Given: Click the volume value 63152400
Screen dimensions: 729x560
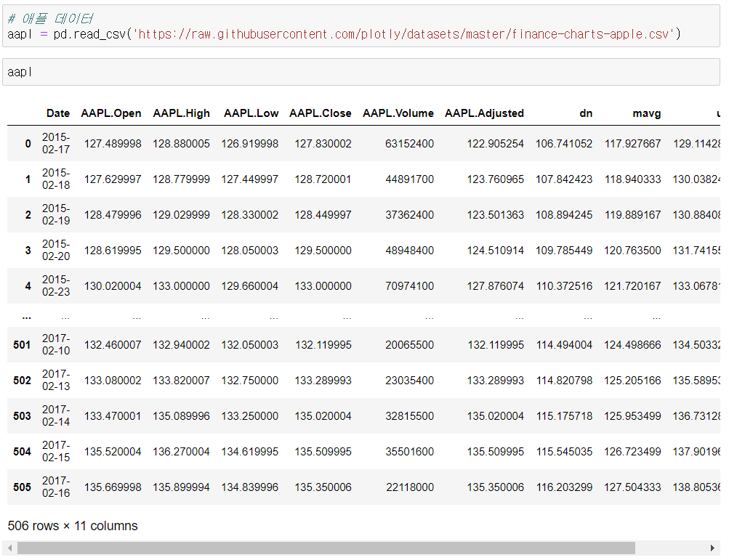Looking at the screenshot, I should click(410, 144).
